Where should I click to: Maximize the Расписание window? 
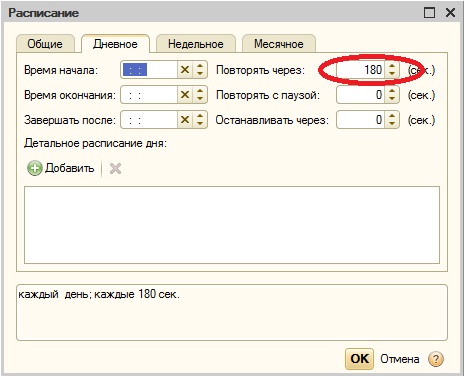click(429, 13)
